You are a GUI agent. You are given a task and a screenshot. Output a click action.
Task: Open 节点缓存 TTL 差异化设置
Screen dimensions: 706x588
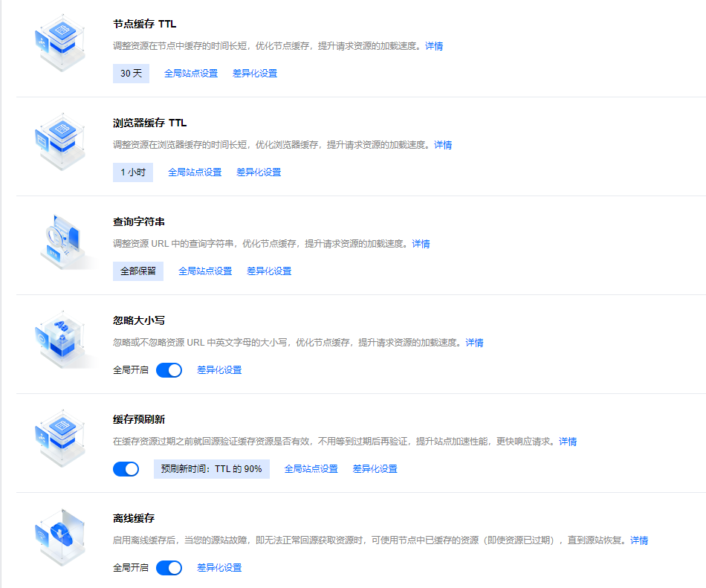pos(257,73)
